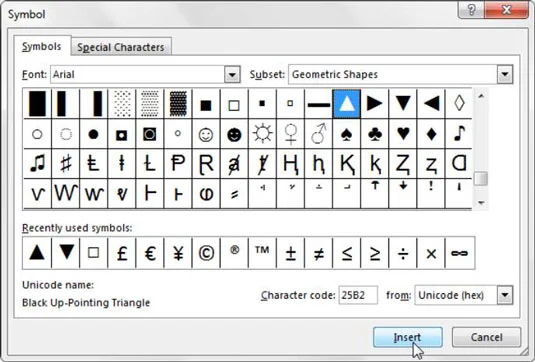Select the black up-pointing triangle symbol in grid
This screenshot has height=362, width=535.
pos(346,104)
